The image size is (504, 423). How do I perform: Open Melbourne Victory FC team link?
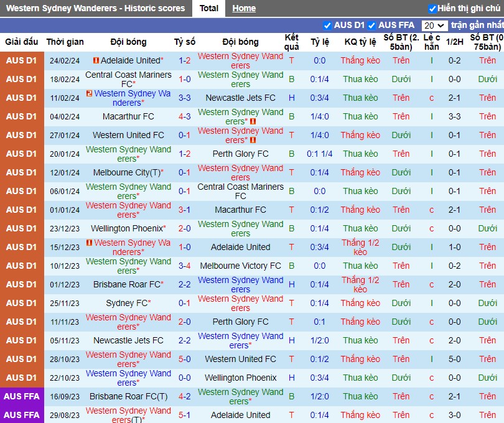tap(240, 266)
